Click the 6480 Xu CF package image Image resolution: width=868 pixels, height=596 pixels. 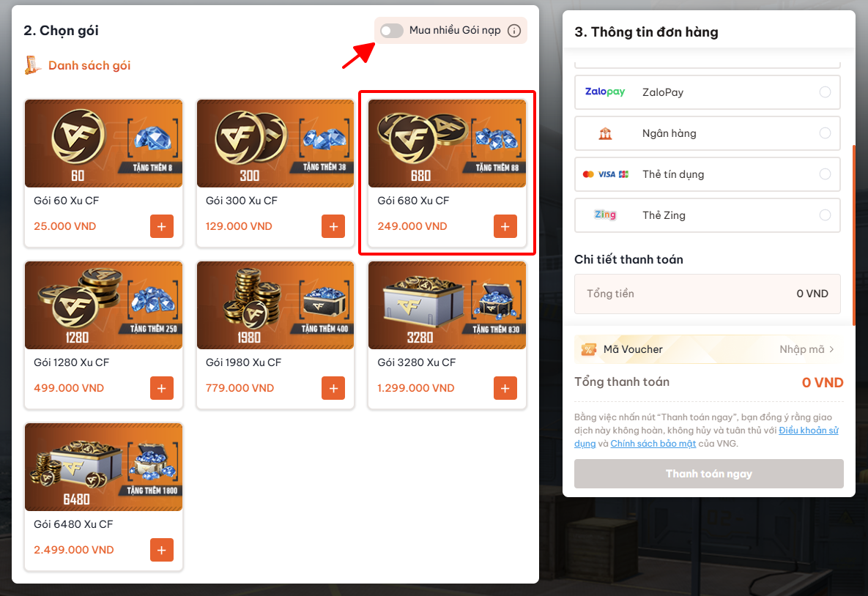click(103, 466)
